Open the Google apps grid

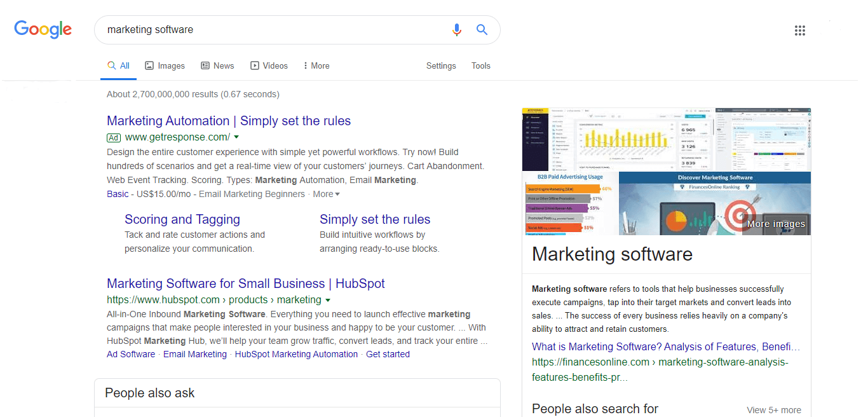800,30
